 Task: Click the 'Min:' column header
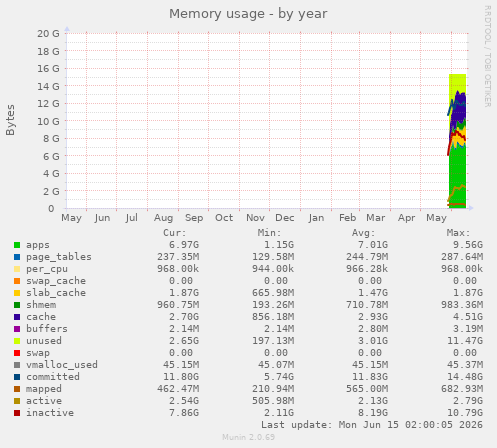point(269,233)
